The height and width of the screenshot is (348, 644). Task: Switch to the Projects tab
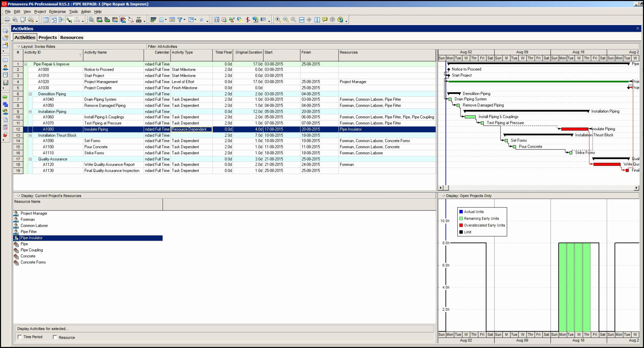[47, 37]
